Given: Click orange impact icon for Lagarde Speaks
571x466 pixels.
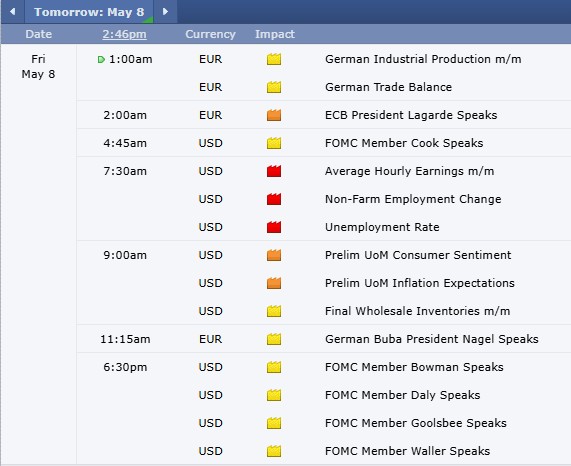Looking at the screenshot, I should pyautogui.click(x=274, y=115).
